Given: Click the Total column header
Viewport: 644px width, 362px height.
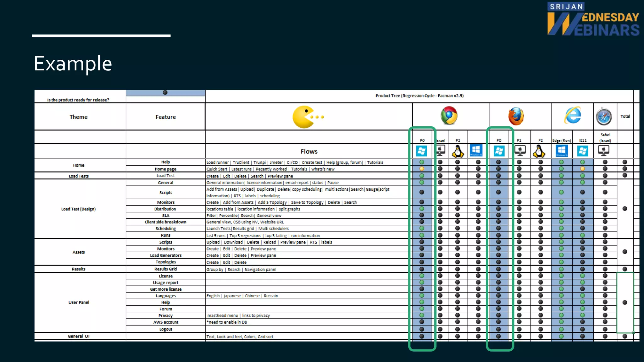Looking at the screenshot, I should point(625,116).
